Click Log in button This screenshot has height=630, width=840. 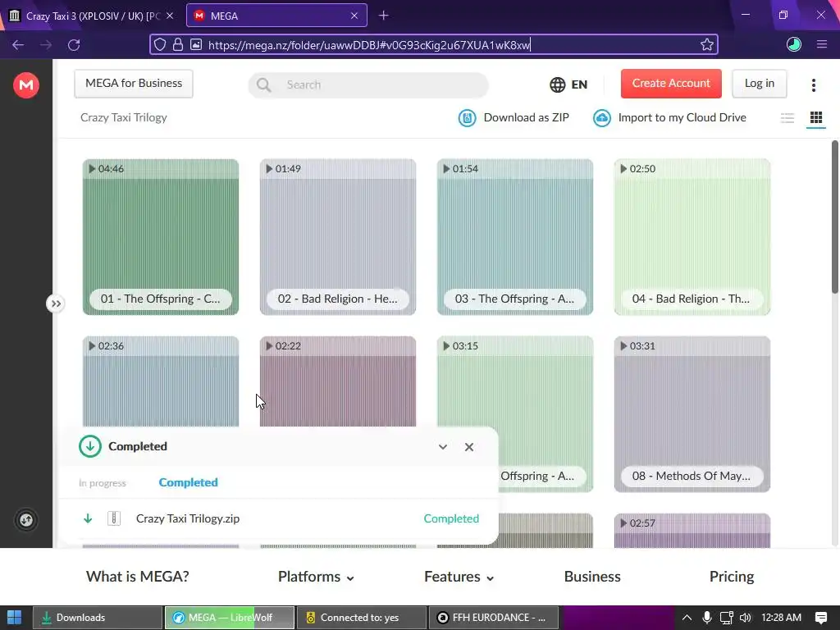pyautogui.click(x=759, y=84)
